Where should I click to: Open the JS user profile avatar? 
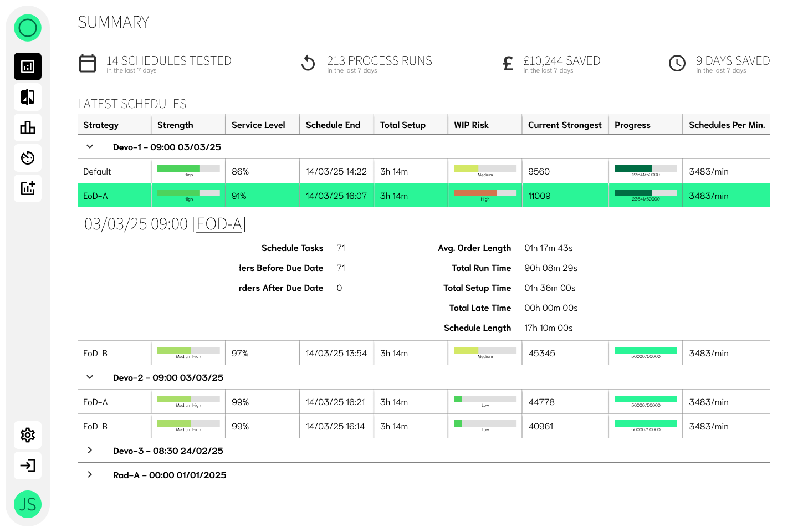pyautogui.click(x=27, y=504)
